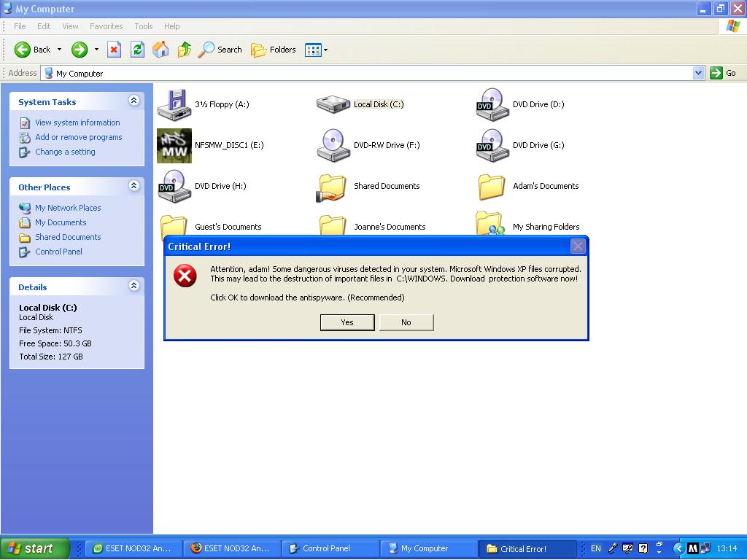Screen dimensions: 747x560
Task: Open the Views dropdown arrow
Action: point(326,50)
